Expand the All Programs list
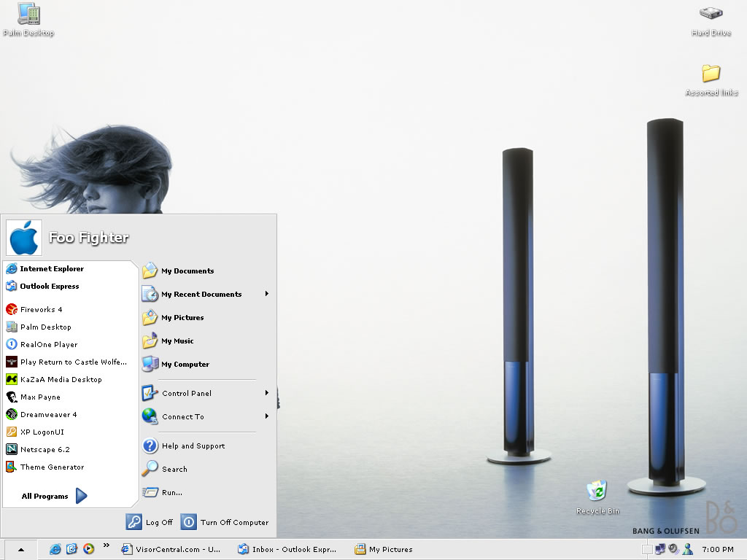The width and height of the screenshot is (747, 560). point(54,497)
